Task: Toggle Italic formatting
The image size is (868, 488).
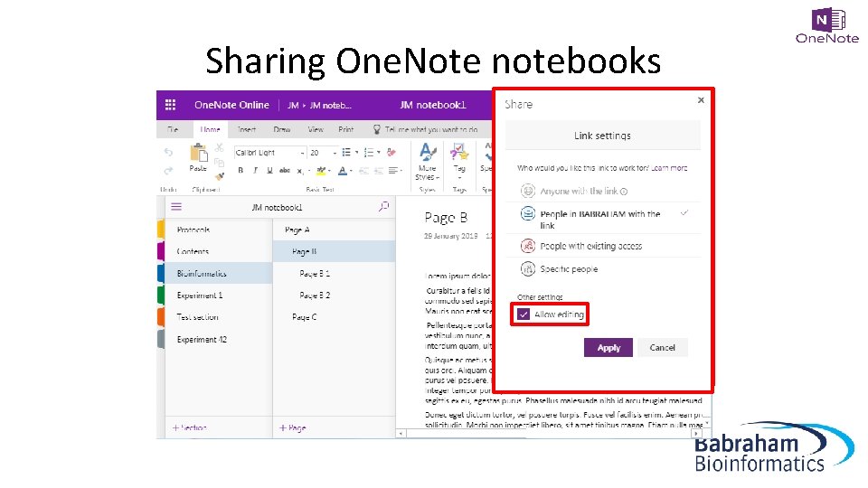Action: click(x=255, y=171)
